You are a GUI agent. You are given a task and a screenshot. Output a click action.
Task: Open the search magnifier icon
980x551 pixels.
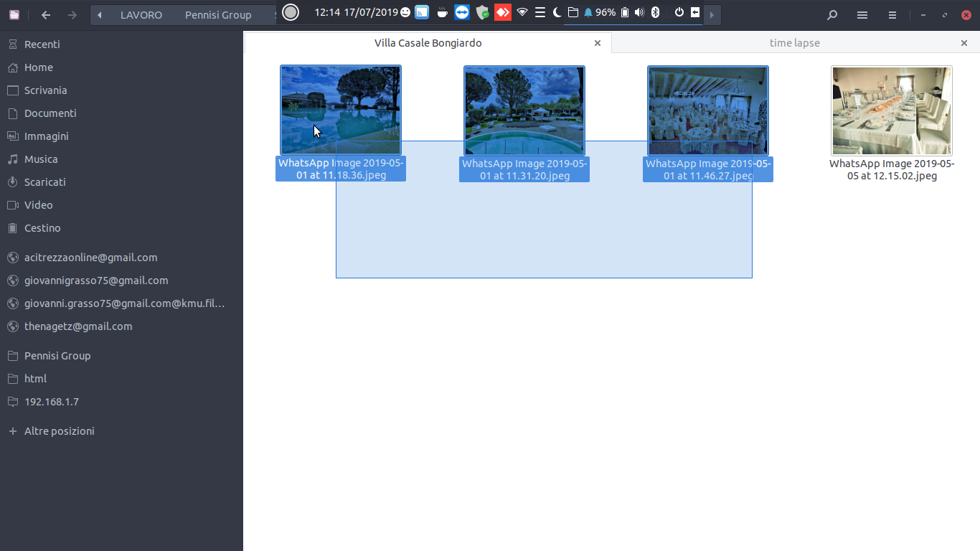[x=832, y=14]
